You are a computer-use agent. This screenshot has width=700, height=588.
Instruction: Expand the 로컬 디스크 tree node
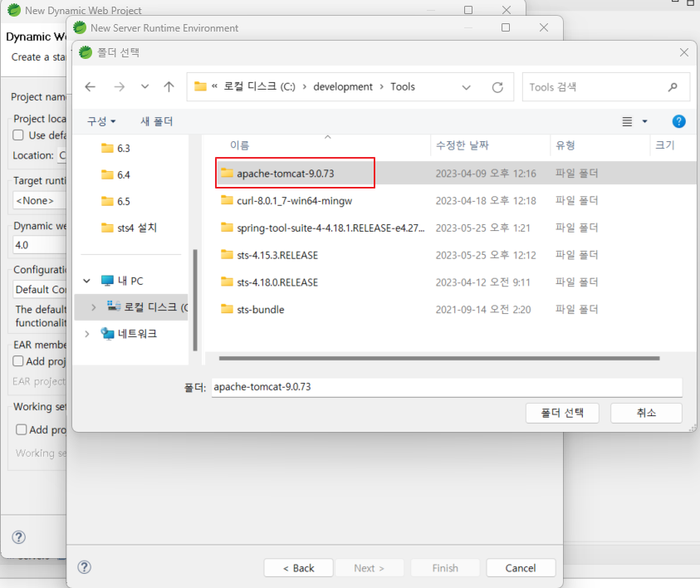(x=93, y=307)
